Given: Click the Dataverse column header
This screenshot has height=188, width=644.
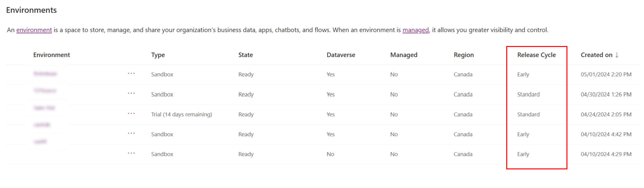Looking at the screenshot, I should coord(341,55).
